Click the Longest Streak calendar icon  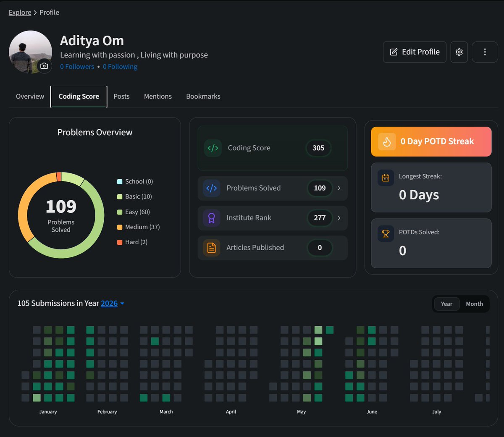click(x=386, y=178)
